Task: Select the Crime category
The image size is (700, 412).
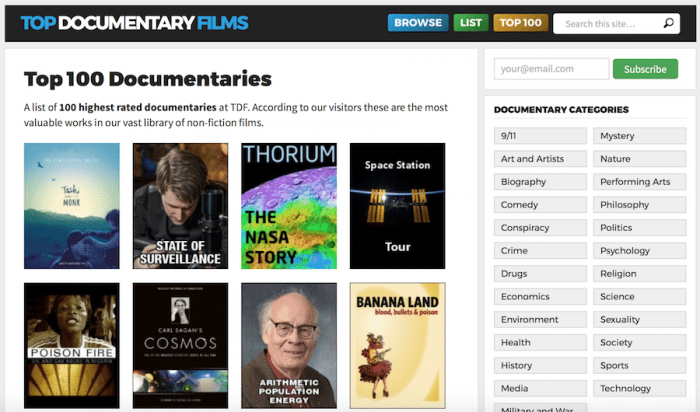Action: [x=540, y=250]
